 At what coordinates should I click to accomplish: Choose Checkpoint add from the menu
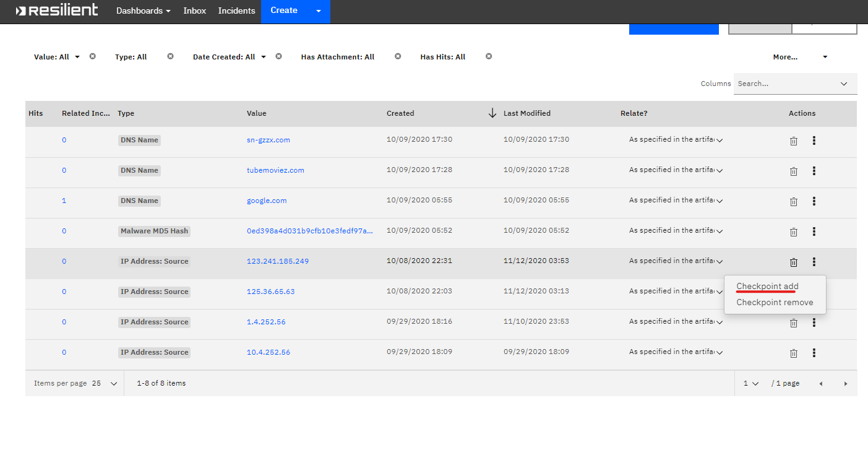click(x=768, y=286)
